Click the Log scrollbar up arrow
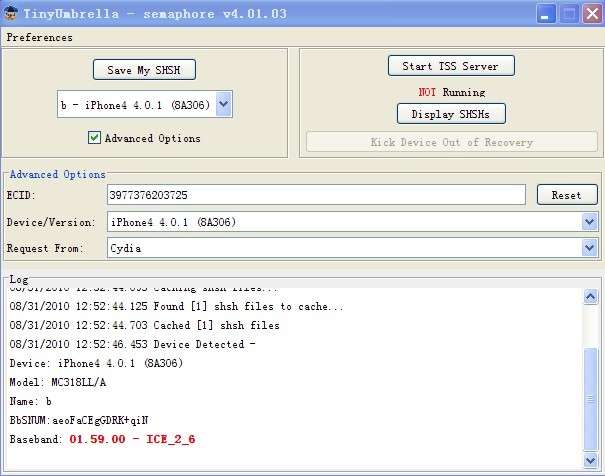Viewport: 605px width, 476px height. [591, 295]
